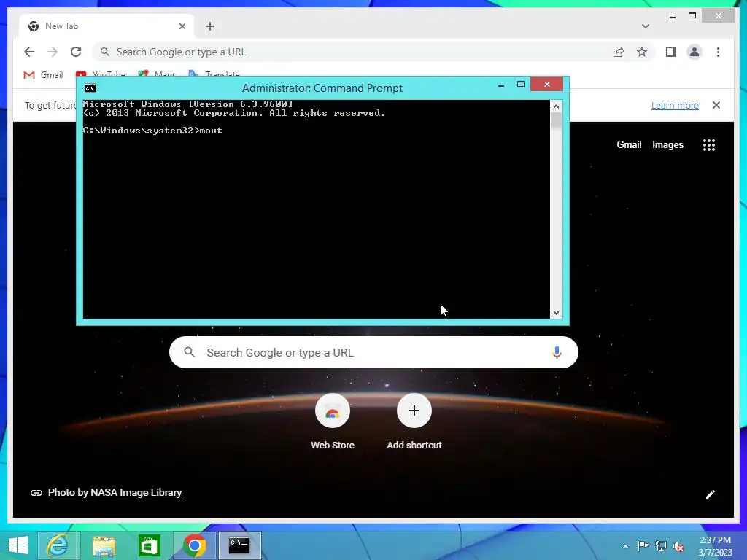Select the New Tab tab
Image resolution: width=747 pixels, height=560 pixels.
pos(107,26)
